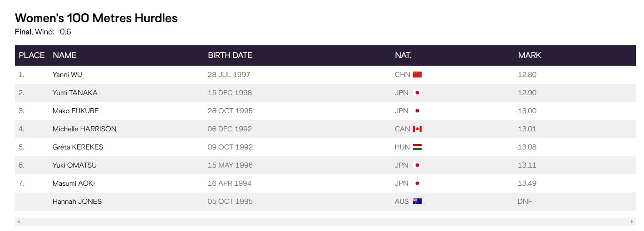Click the BIRTH DATE column header
Screen dimensions: 644x231
[230, 55]
